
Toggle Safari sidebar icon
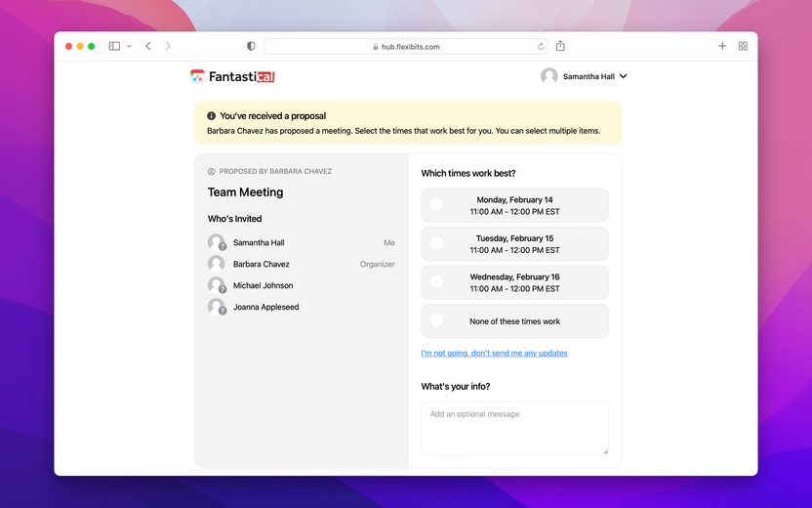point(114,46)
